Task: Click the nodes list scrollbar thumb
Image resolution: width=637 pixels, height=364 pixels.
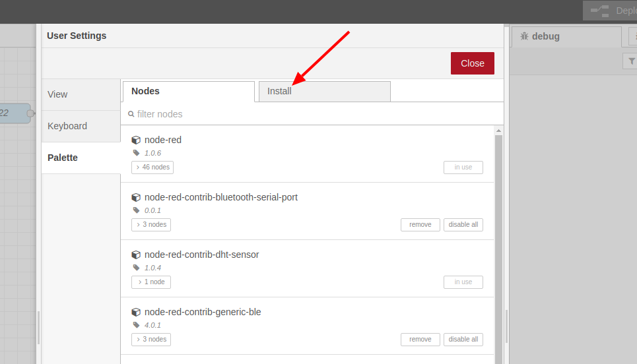Action: (x=498, y=249)
